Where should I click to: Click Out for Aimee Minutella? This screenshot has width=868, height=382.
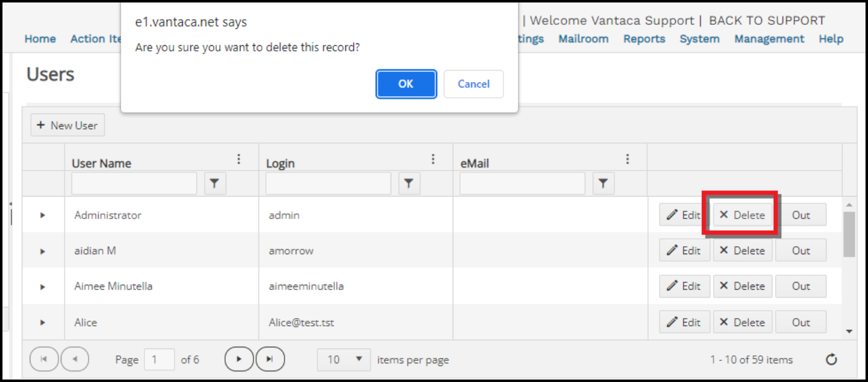click(x=801, y=286)
